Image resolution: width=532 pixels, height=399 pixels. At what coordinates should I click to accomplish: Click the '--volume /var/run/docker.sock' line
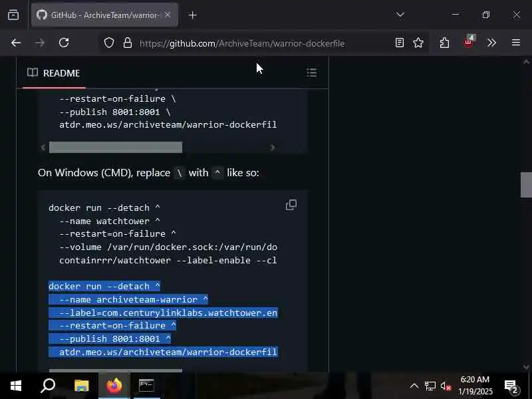click(168, 247)
